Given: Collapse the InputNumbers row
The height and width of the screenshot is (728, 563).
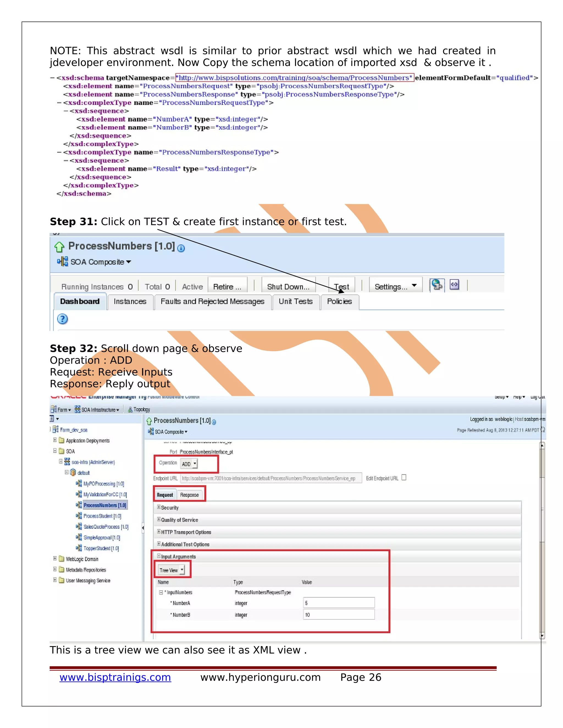Looking at the screenshot, I should point(161,592).
